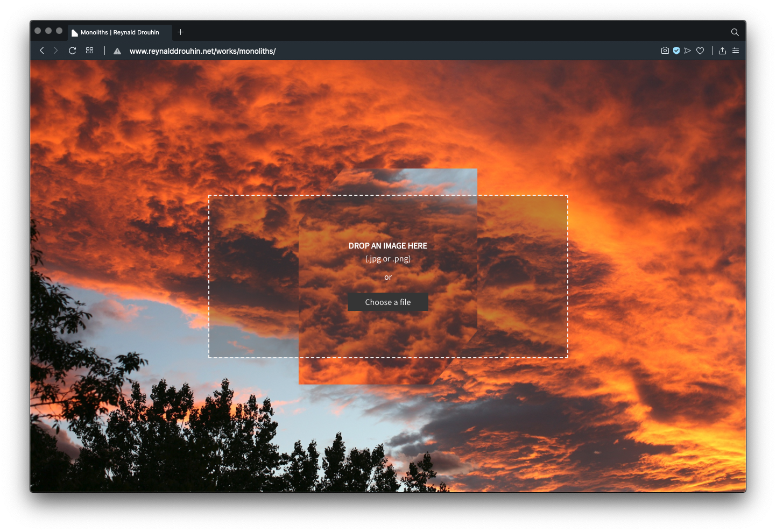Viewport: 776px width, 532px height.
Task: Select the Monoliths | Reynald Drouhin tab
Action: 120,32
